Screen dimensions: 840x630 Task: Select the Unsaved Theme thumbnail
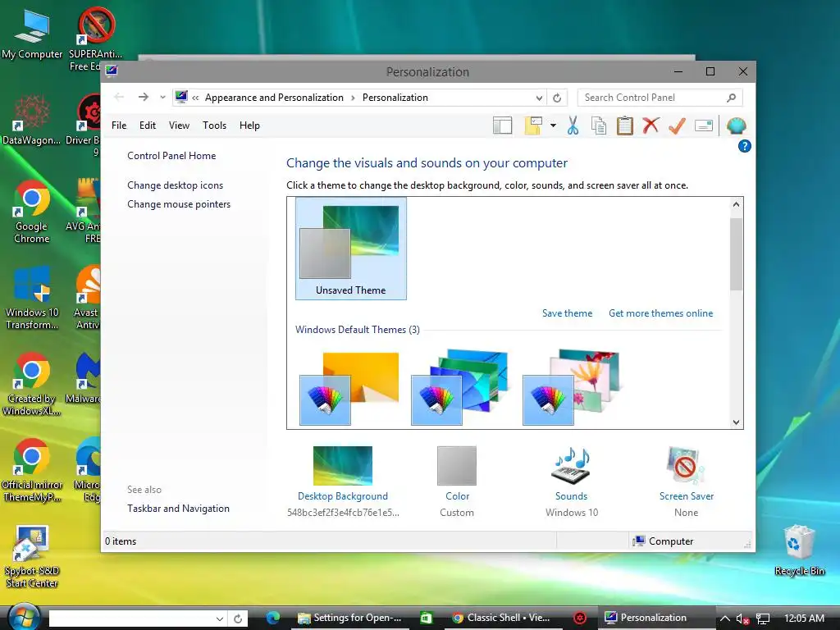[351, 249]
